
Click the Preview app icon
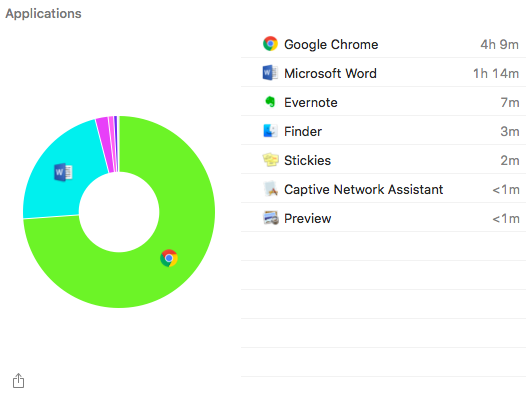[271, 218]
